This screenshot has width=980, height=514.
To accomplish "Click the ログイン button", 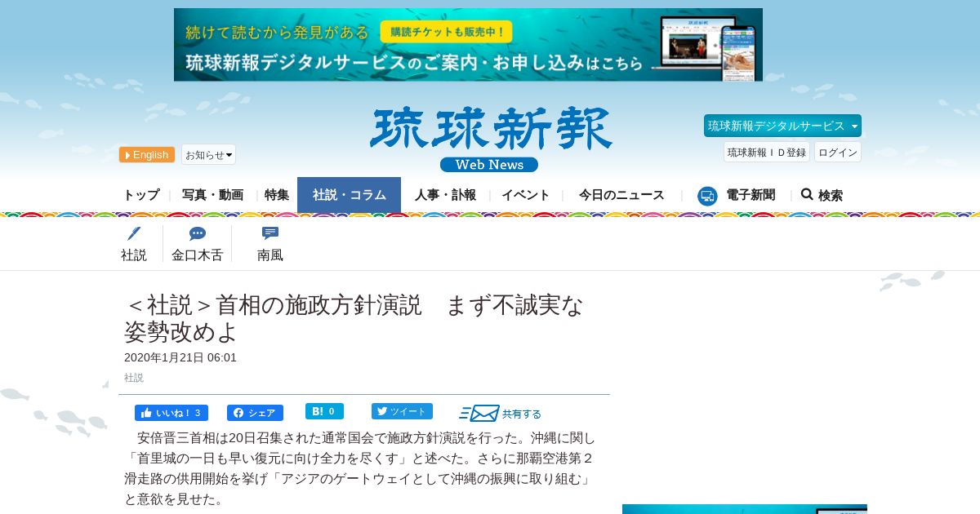I will pos(838,152).
